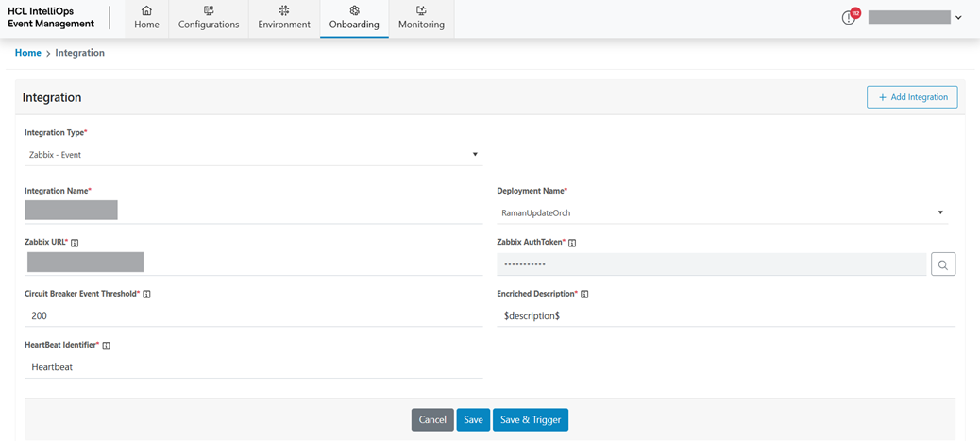Viewport: 980px width, 441px height.
Task: Click Circuit Breaker Event Threshold field showing 200
Action: [254, 316]
